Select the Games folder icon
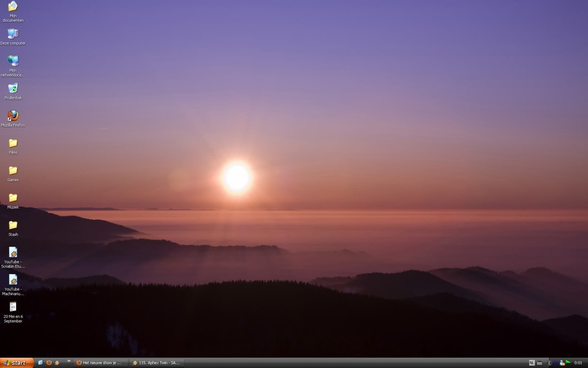Image resolution: width=588 pixels, height=368 pixels. 13,171
